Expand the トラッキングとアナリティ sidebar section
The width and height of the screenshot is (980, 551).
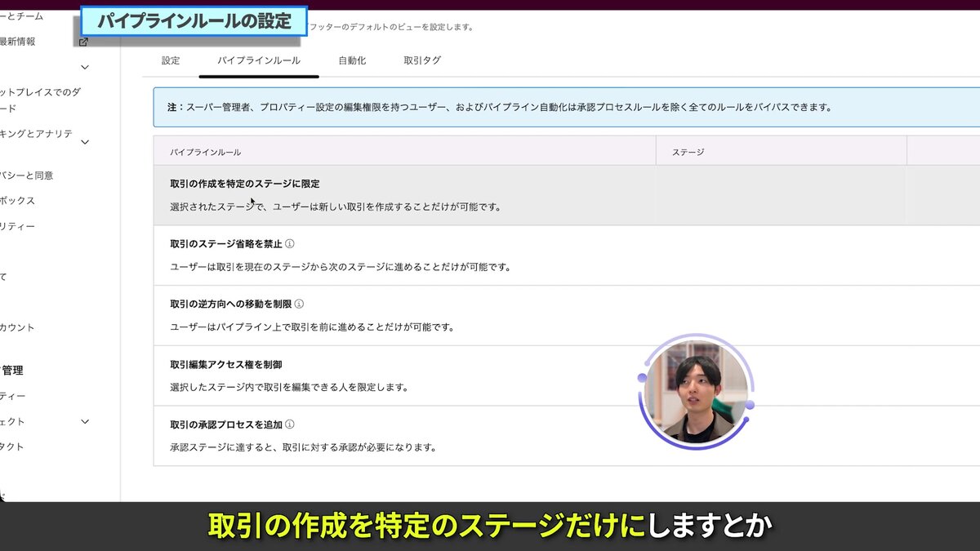(84, 141)
